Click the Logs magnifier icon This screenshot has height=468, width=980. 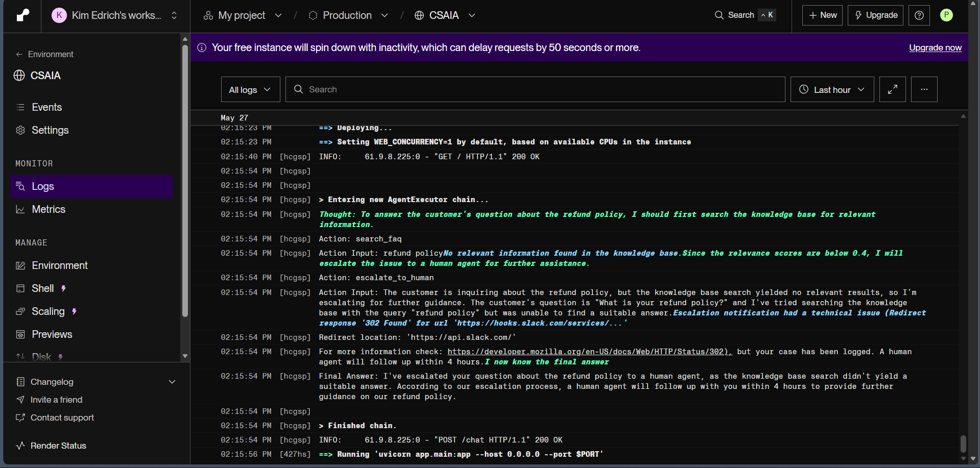point(20,186)
